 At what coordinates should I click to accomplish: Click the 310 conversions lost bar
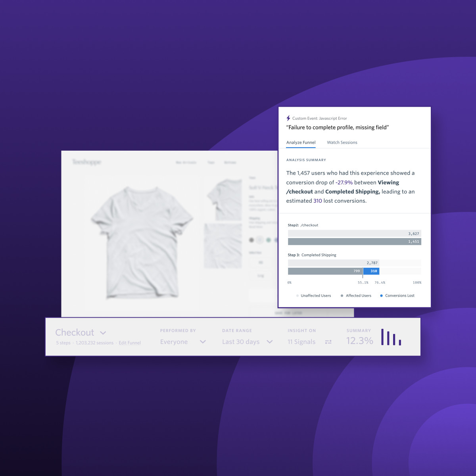pyautogui.click(x=371, y=271)
